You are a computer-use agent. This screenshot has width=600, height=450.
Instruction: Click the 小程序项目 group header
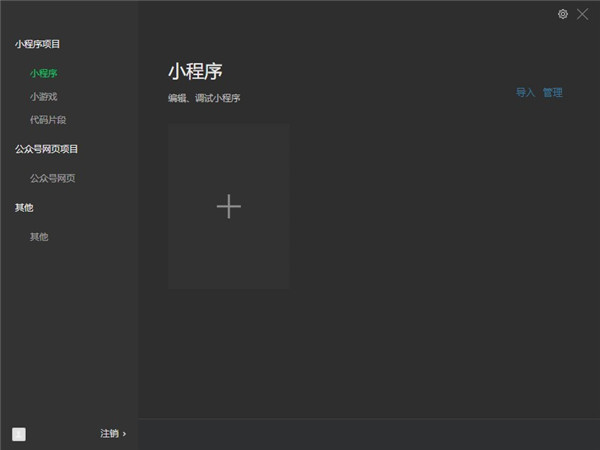38,44
